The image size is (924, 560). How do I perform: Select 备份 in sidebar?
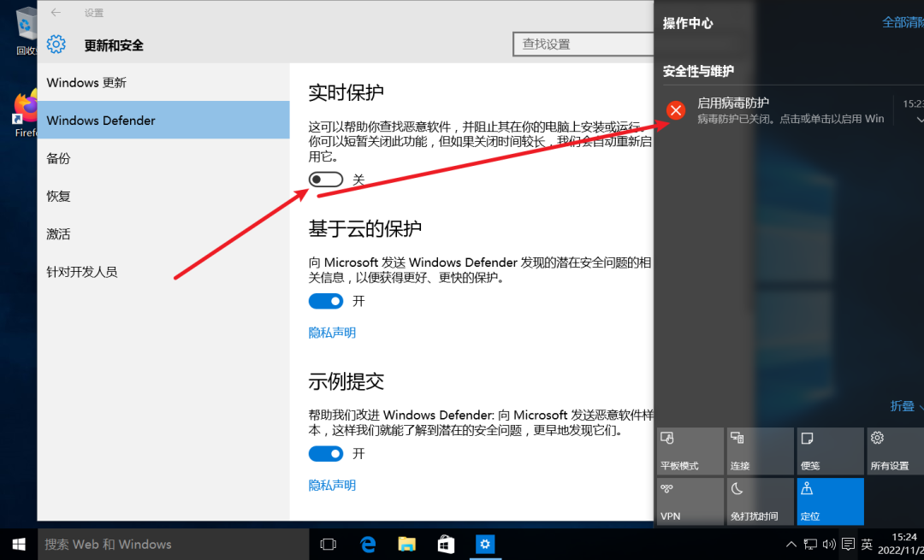163,158
